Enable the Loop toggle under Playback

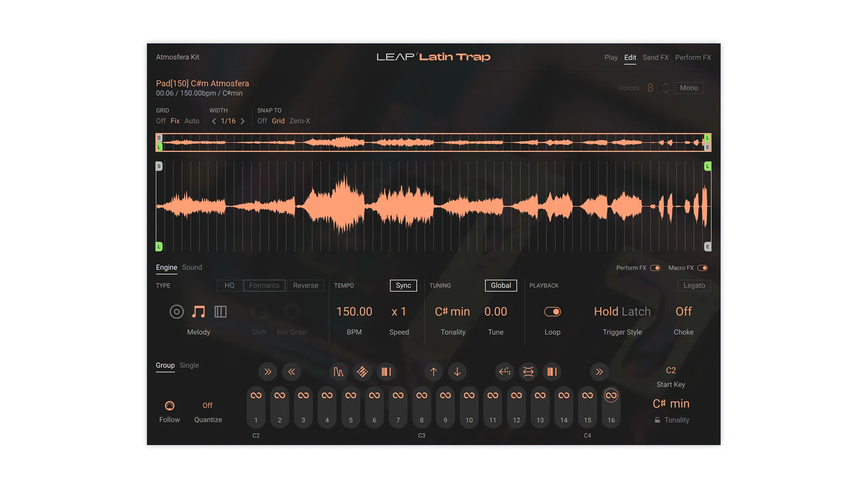tap(553, 312)
